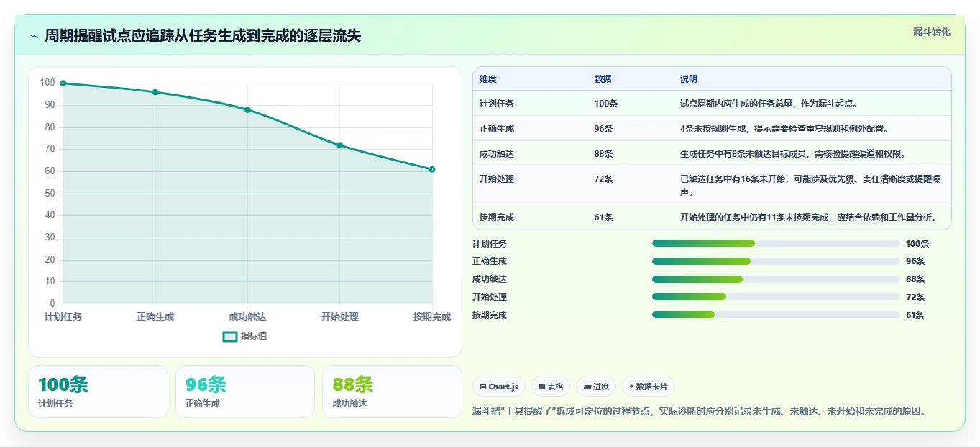Viewport: 980px width, 447px height.
Task: Click the 61条 value beside the progress bar
Action: (x=915, y=315)
